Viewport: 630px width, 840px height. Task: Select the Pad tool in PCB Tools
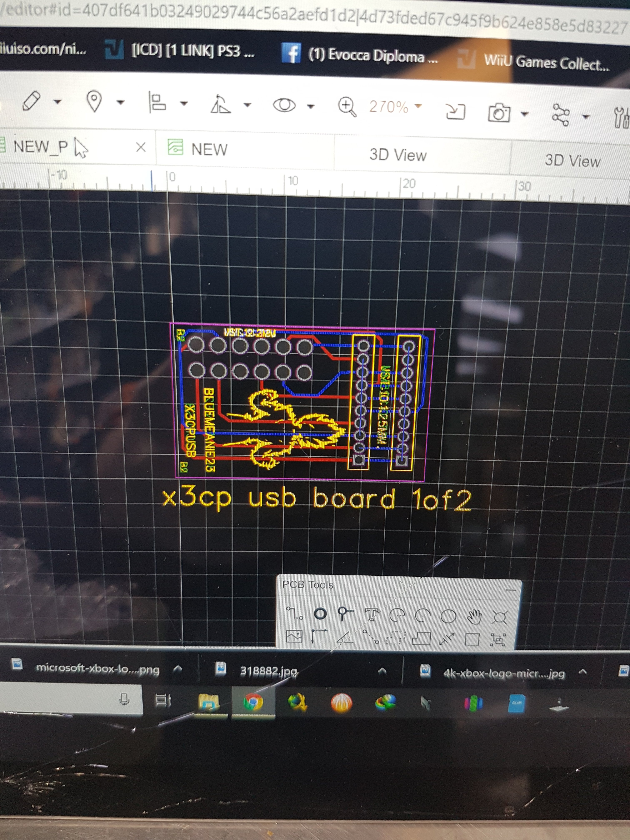point(320,613)
